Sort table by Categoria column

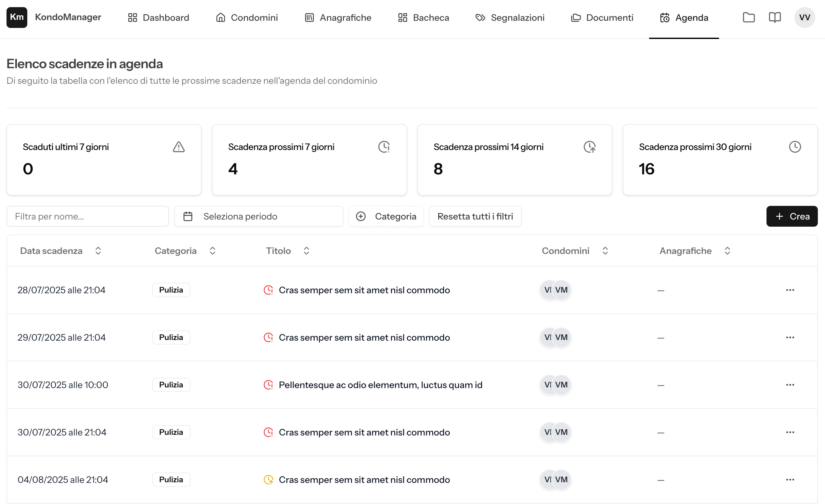click(185, 251)
